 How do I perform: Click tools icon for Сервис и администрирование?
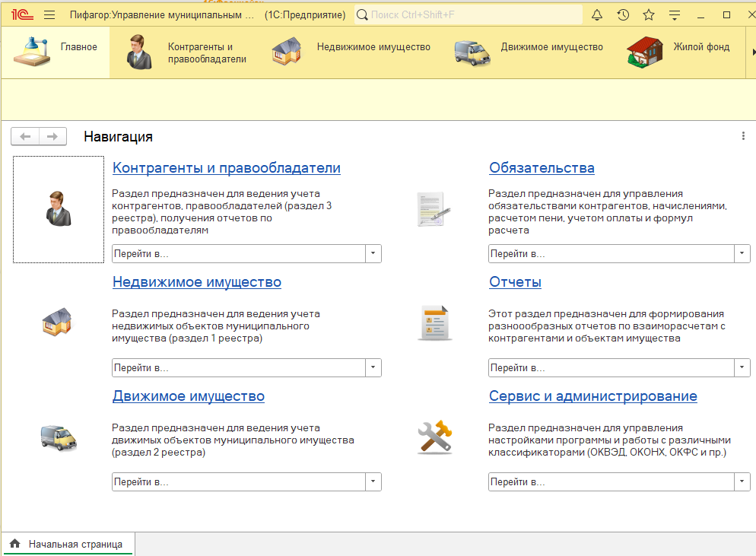tap(435, 437)
